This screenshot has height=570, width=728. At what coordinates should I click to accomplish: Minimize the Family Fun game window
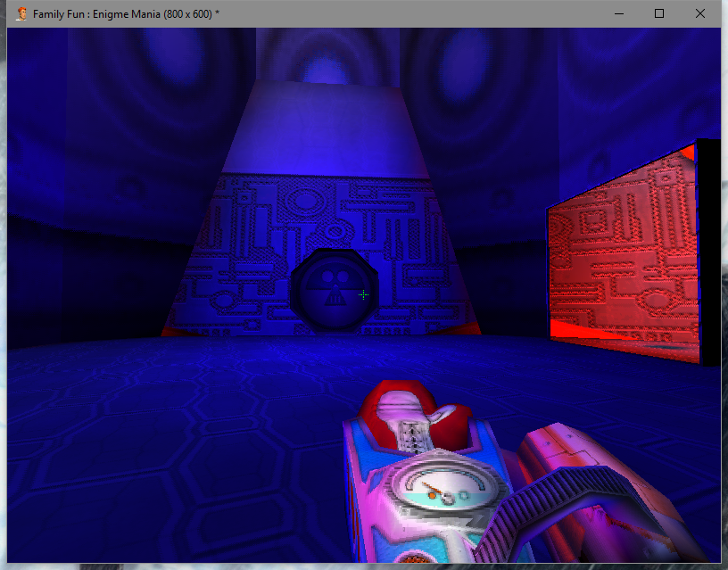619,14
